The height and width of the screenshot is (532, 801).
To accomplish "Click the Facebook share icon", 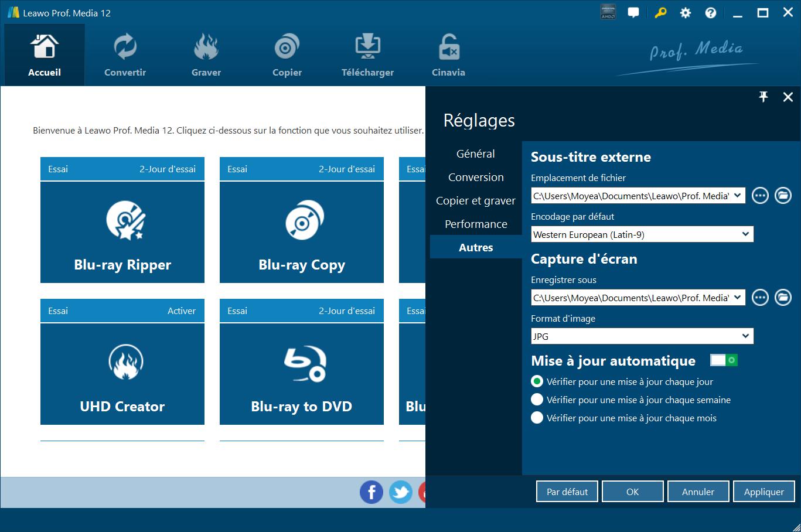I will [x=371, y=492].
